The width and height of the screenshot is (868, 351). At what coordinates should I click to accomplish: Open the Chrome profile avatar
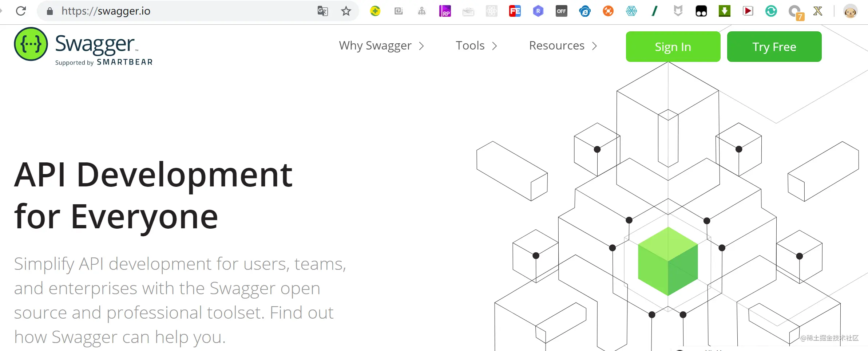850,11
